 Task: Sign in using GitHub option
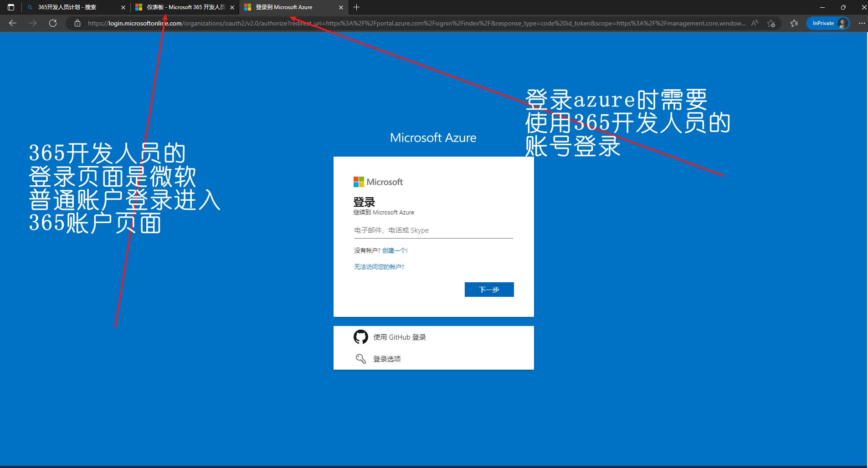pyautogui.click(x=434, y=337)
